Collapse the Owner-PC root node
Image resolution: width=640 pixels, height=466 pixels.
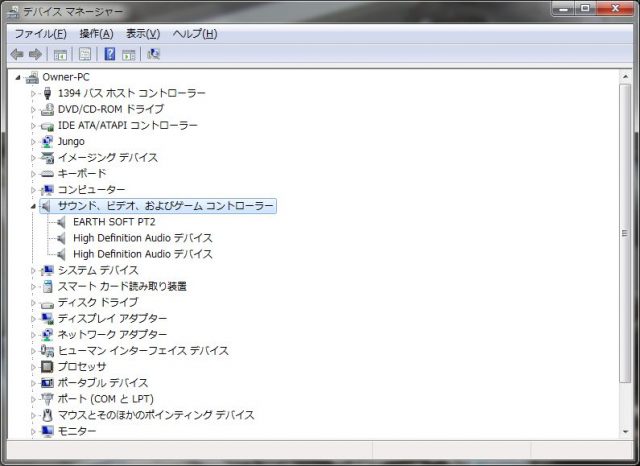click(18, 77)
